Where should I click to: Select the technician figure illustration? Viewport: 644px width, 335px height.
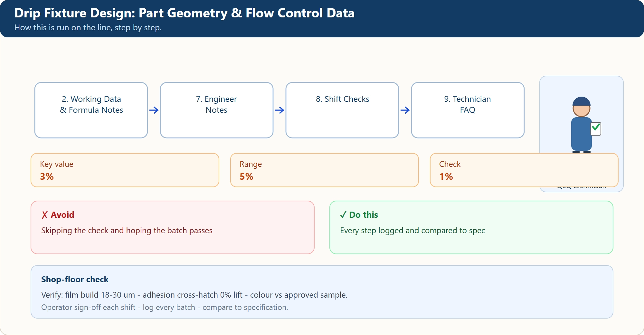pyautogui.click(x=582, y=125)
